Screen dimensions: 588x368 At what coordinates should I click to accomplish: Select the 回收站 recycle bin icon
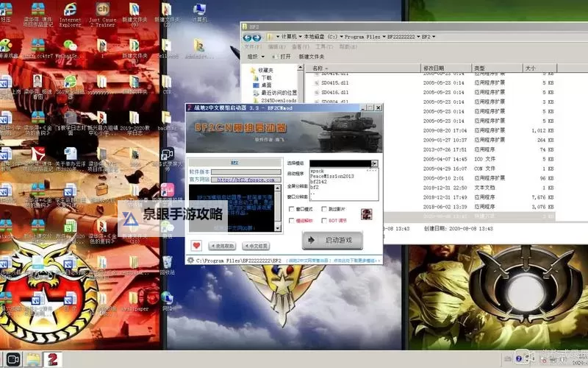(x=168, y=265)
